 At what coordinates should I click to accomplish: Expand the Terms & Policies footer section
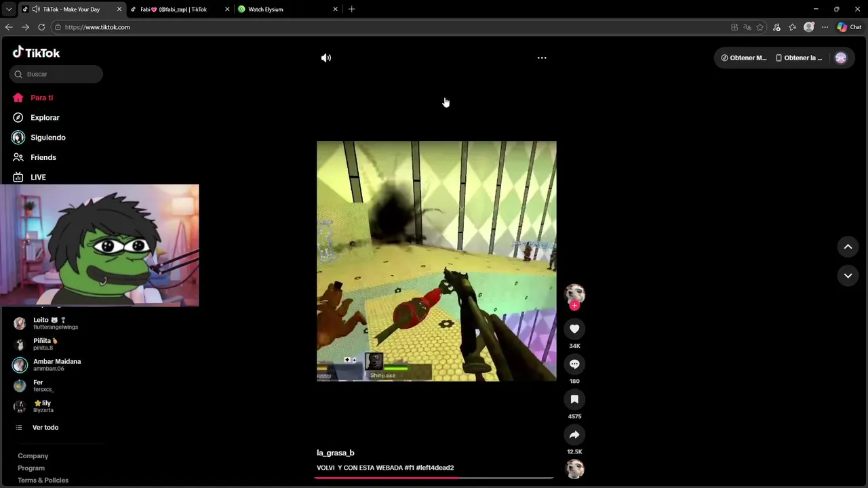pyautogui.click(x=43, y=481)
